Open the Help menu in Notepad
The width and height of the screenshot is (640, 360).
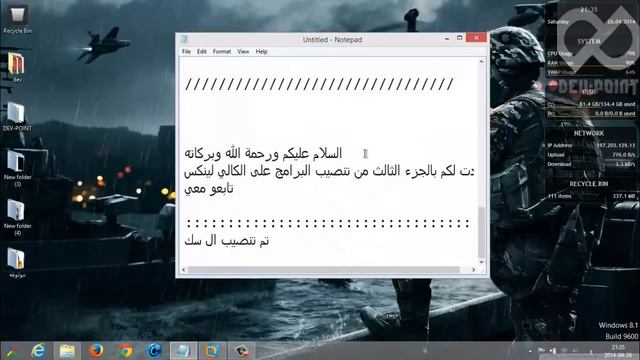pos(261,51)
